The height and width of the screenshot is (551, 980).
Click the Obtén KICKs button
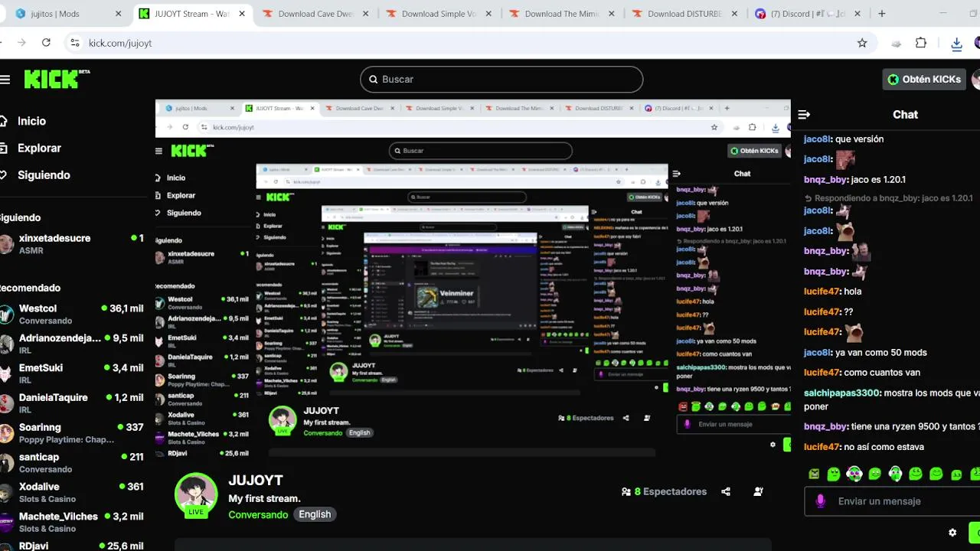[924, 79]
